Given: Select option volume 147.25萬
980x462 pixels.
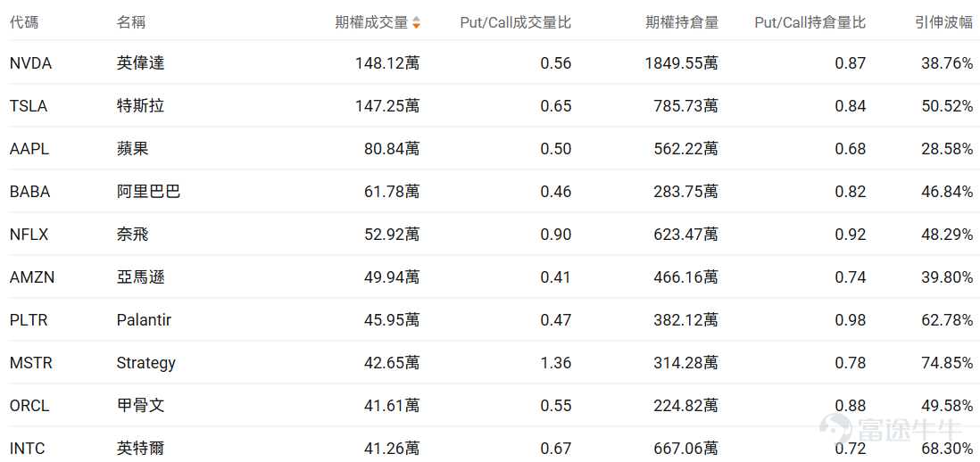Looking at the screenshot, I should [x=387, y=105].
